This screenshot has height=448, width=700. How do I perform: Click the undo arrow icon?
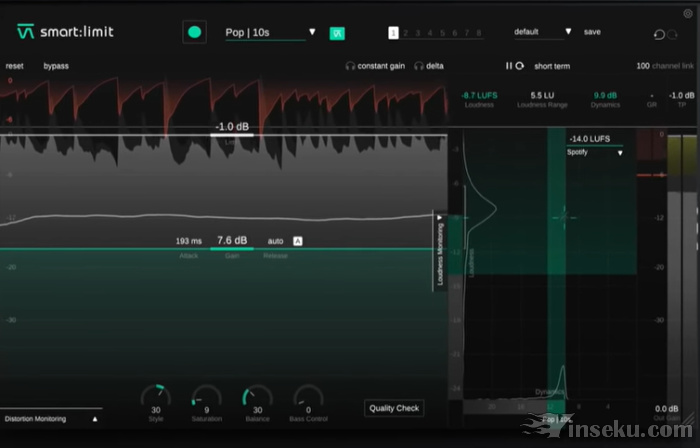pyautogui.click(x=658, y=35)
